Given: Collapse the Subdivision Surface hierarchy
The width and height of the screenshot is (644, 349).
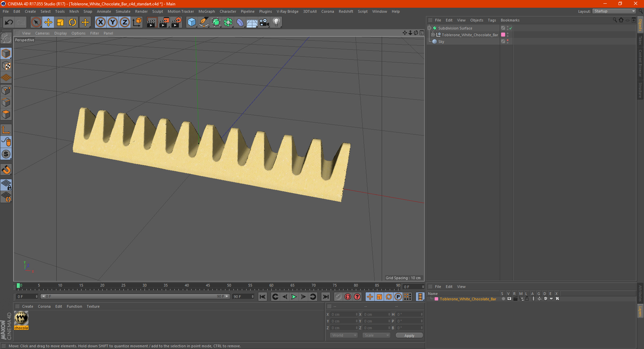Looking at the screenshot, I should (x=429, y=28).
